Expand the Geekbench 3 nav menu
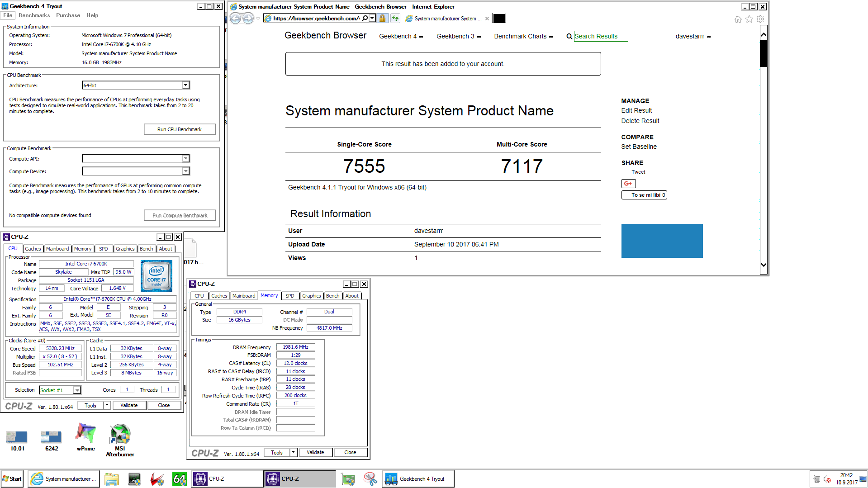The height and width of the screenshot is (488, 868). [459, 36]
